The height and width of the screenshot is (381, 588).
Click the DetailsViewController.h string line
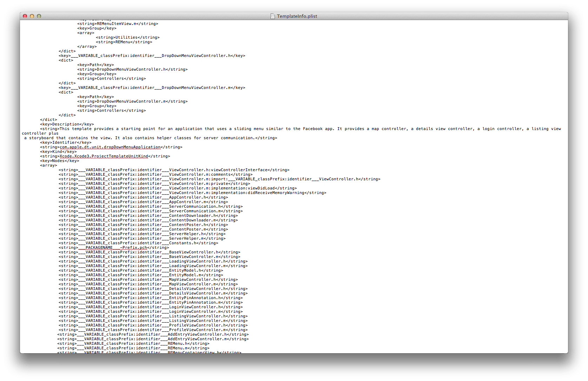click(153, 289)
